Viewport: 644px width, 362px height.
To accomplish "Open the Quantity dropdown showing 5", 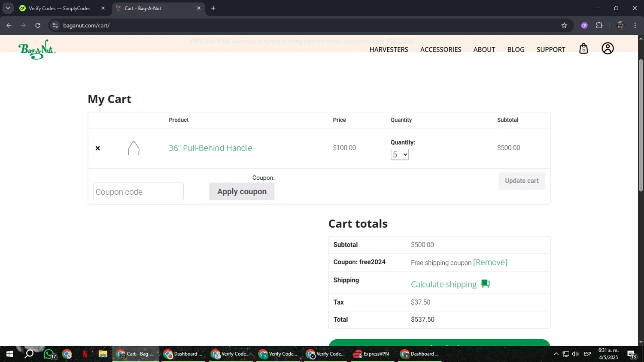I will [400, 154].
